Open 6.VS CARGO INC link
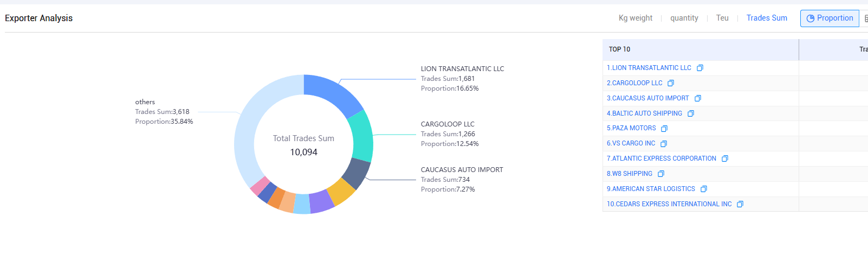 631,143
